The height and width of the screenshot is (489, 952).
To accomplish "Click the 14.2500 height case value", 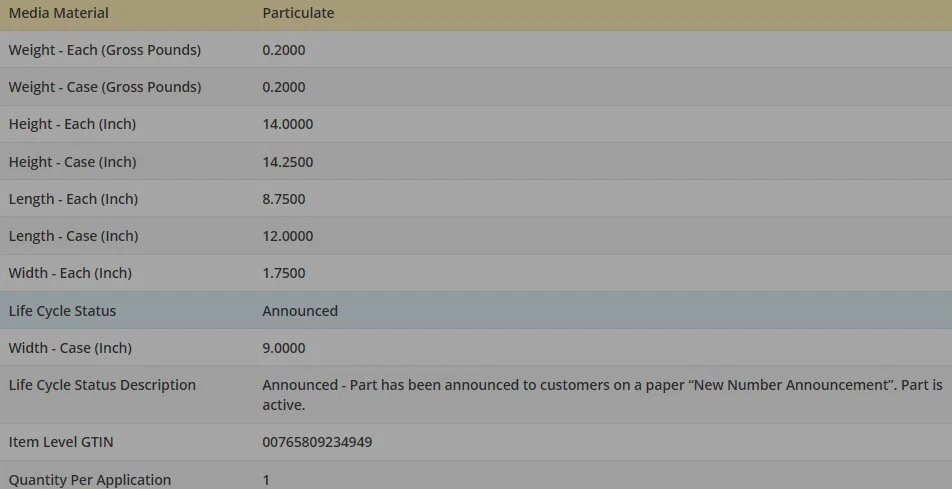I will click(288, 162).
